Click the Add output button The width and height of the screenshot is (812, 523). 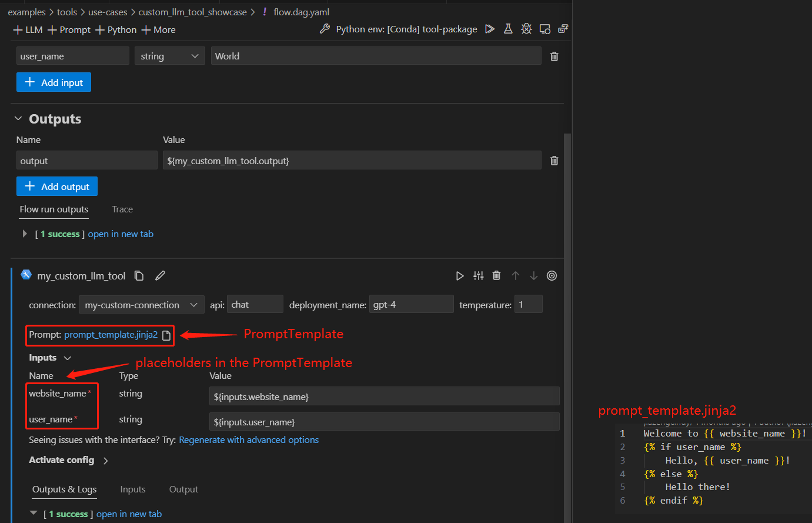(57, 187)
